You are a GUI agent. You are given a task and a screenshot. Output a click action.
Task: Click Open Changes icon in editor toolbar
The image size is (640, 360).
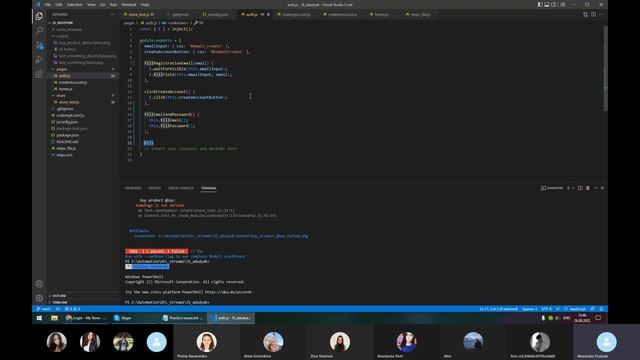[x=585, y=14]
